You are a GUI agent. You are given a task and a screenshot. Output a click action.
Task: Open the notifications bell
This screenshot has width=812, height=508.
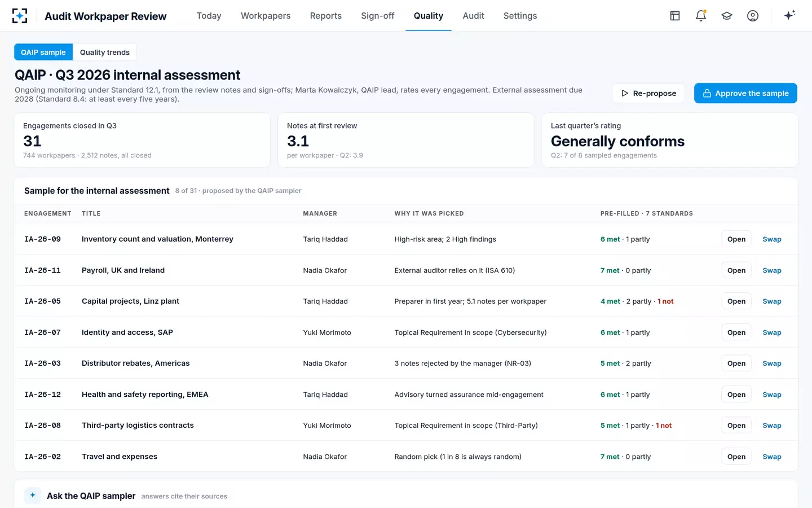pos(701,16)
